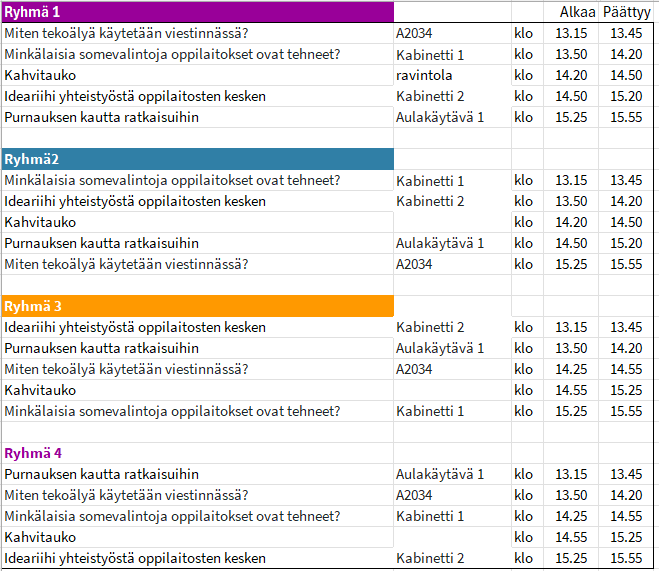Click Ideariihi topic cell in Ryhmä 3

point(135,327)
